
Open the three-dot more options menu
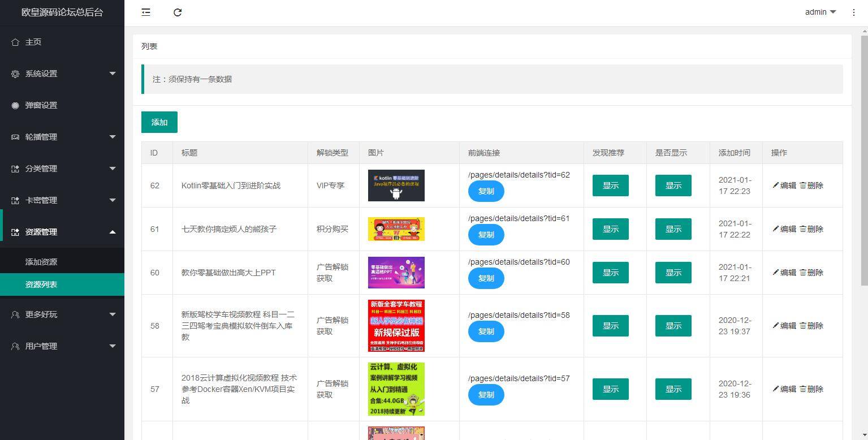tap(853, 12)
